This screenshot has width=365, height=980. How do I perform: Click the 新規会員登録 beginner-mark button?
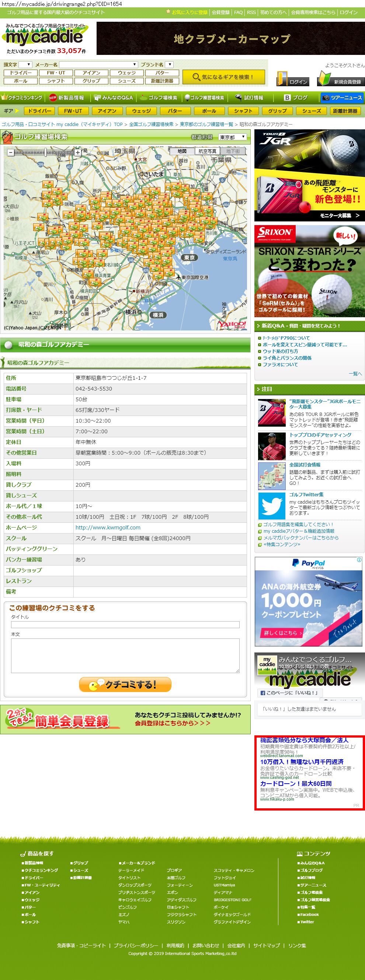341,78
